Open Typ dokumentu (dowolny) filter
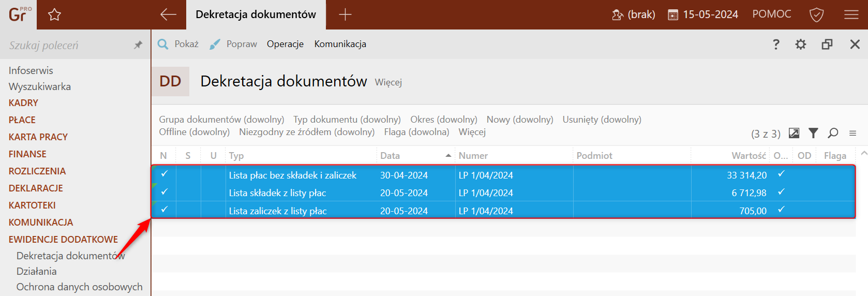The width and height of the screenshot is (868, 296). point(347,120)
